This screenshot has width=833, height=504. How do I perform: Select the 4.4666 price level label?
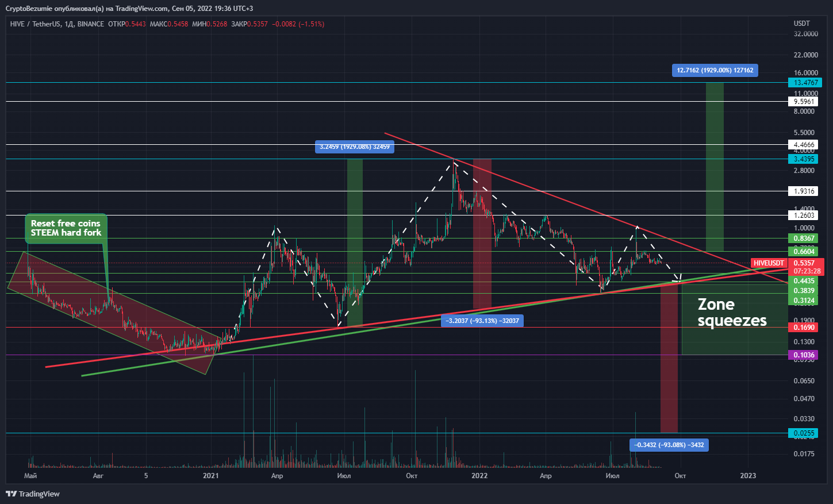804,145
